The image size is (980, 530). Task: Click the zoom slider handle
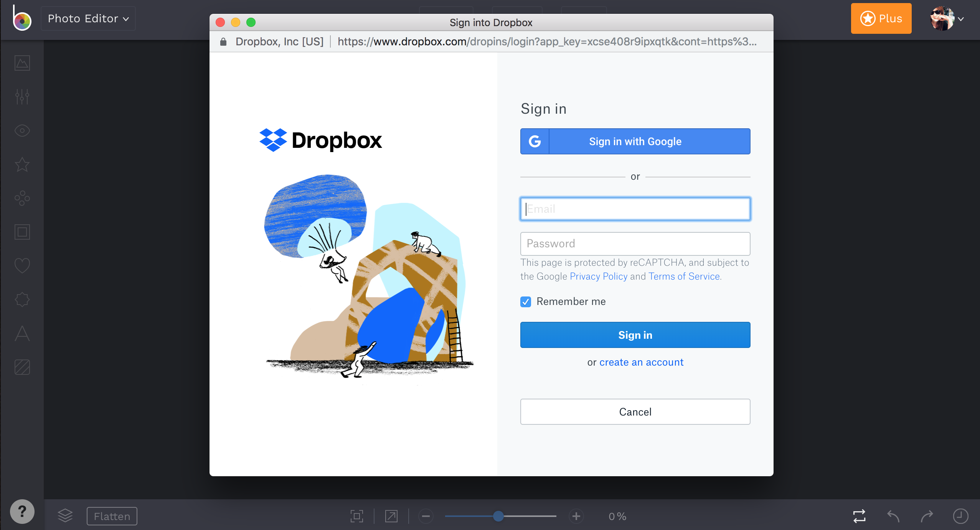pyautogui.click(x=498, y=516)
